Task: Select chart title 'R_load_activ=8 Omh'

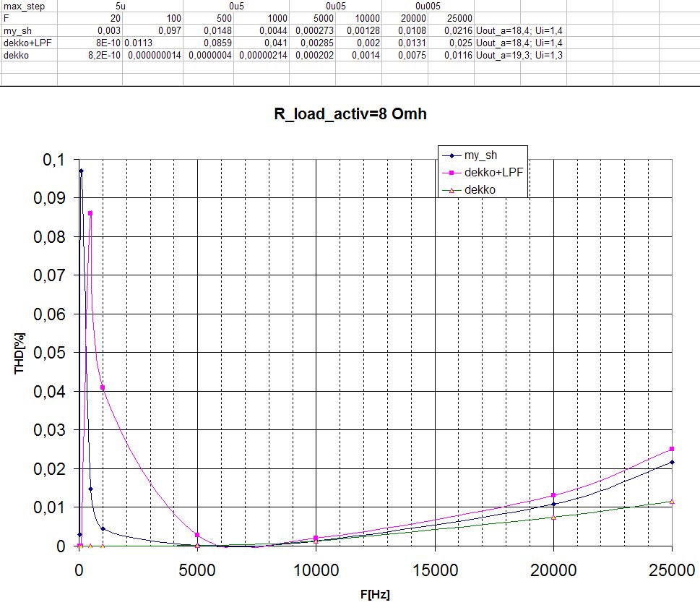Action: [350, 113]
